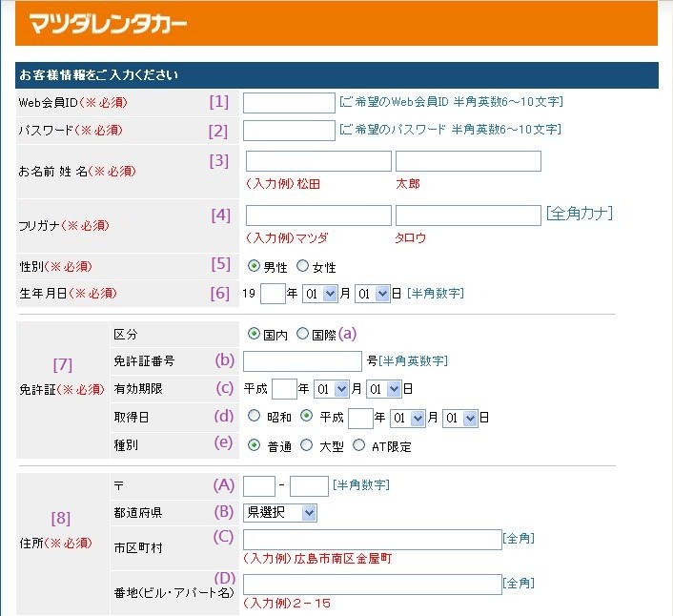Screen dimensions: 673x616
Task: Click the ご希望のパスワード hint text
Action: click(450, 130)
